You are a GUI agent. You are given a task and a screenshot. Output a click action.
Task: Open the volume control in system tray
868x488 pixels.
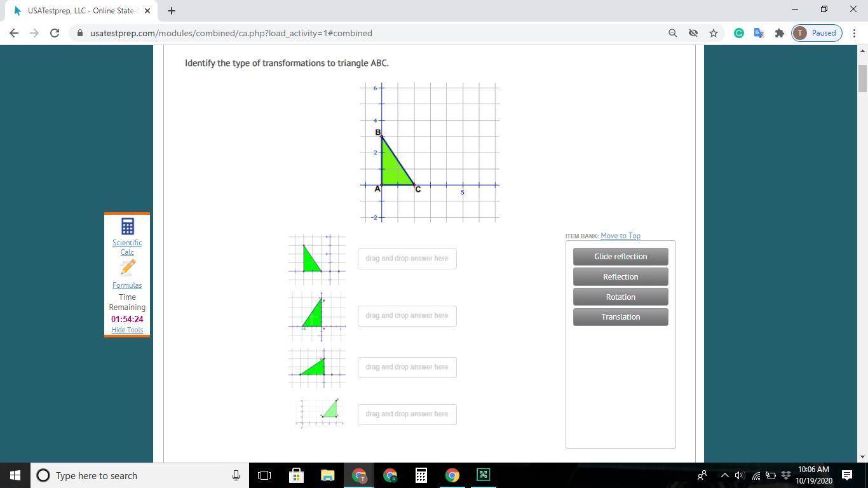click(x=739, y=475)
